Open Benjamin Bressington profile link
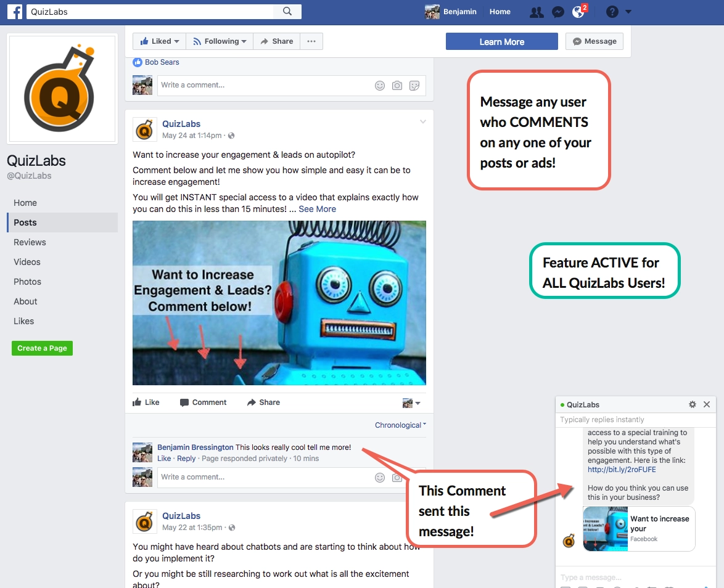Screen dimensions: 724x588 click(195, 447)
